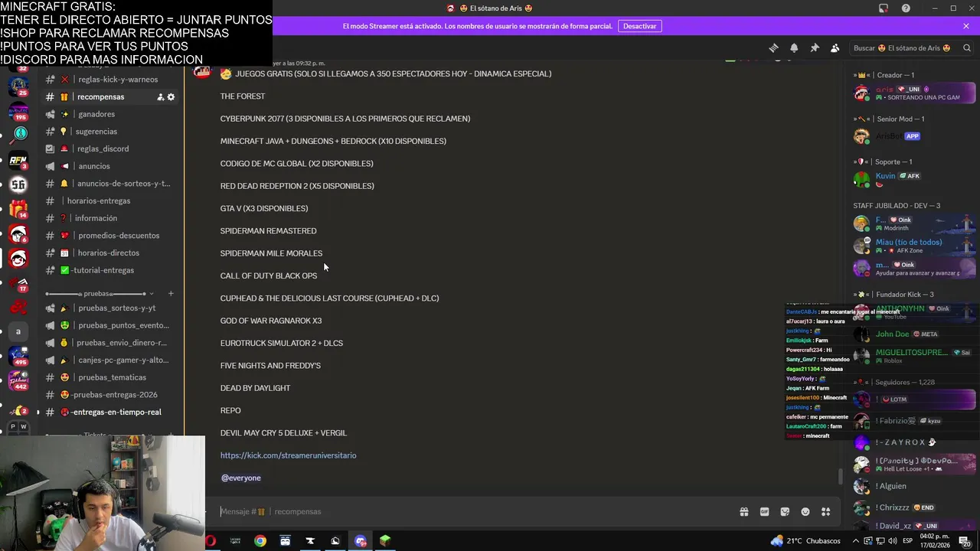
Task: Open RFN server icon in server list
Action: 18,161
